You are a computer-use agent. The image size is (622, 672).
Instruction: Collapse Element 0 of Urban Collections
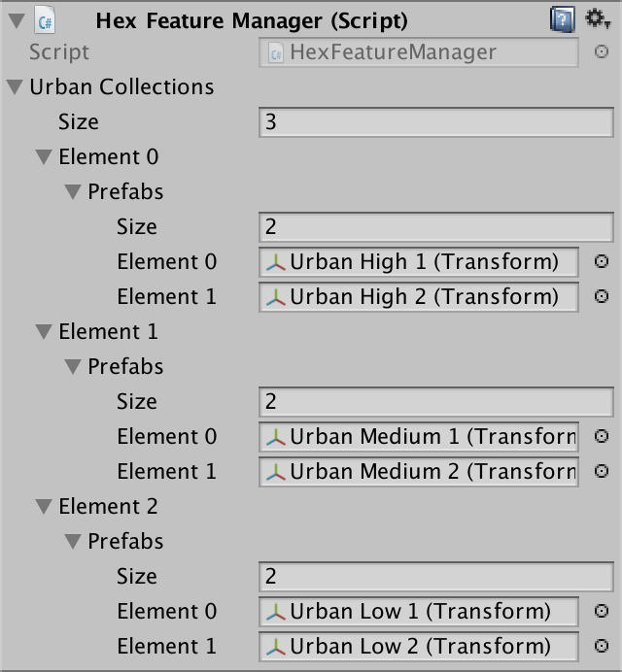(x=43, y=157)
